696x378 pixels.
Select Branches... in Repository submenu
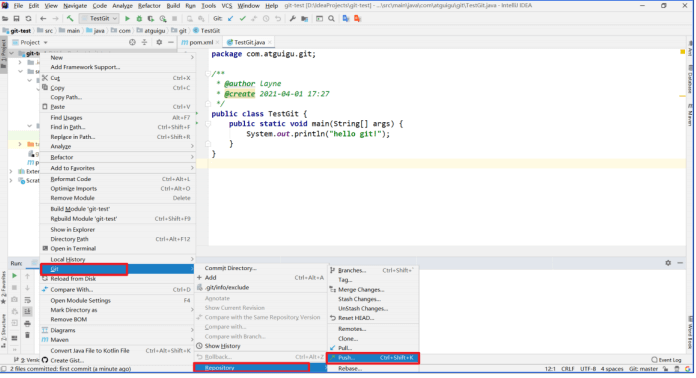pos(373,270)
